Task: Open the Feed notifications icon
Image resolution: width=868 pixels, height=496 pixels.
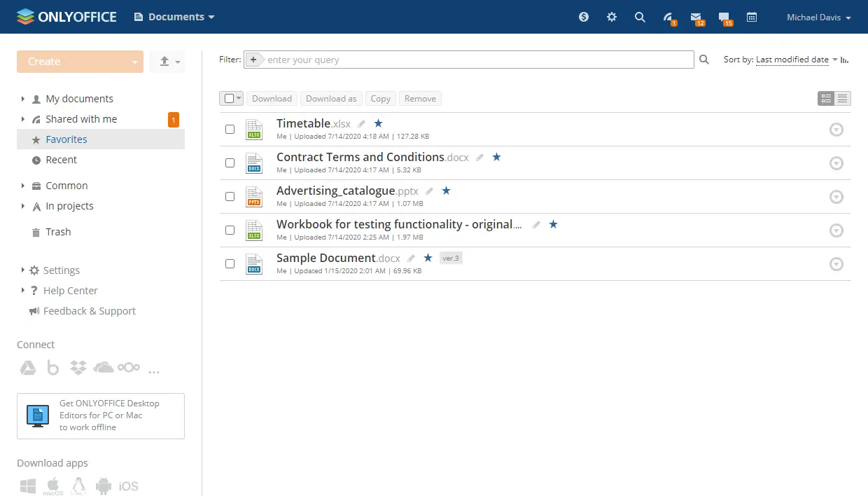Action: click(668, 17)
